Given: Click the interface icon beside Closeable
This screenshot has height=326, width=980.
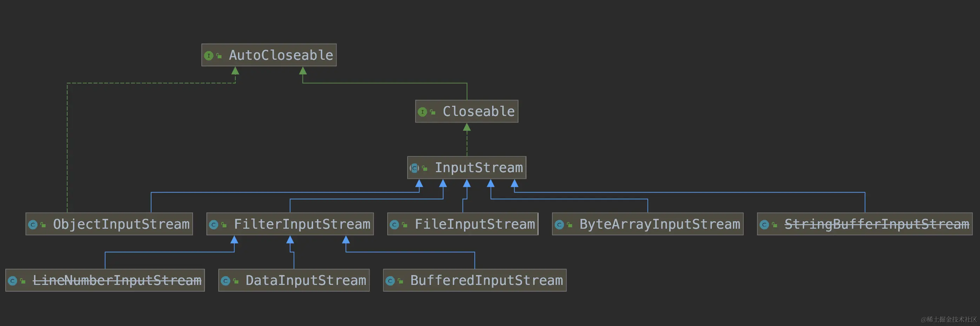Looking at the screenshot, I should click(x=423, y=112).
